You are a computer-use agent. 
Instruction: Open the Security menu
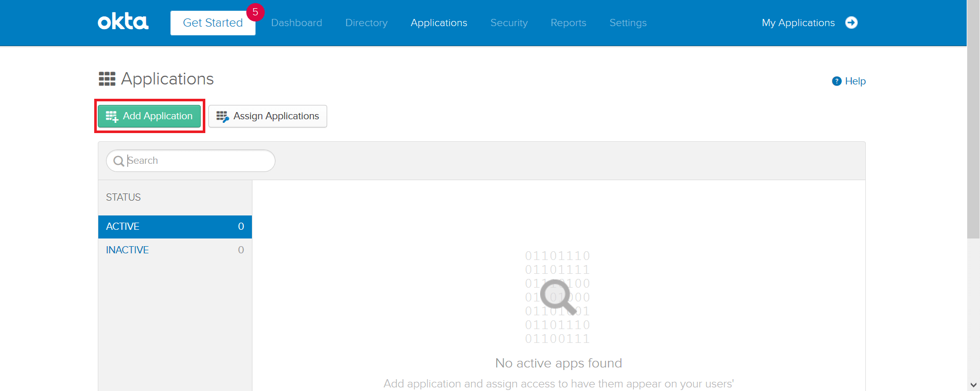[509, 23]
